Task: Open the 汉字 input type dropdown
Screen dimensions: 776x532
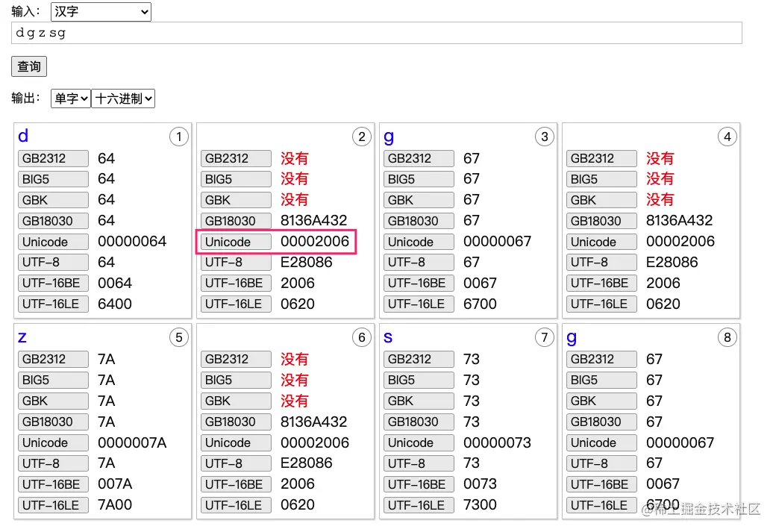Action: pos(101,11)
